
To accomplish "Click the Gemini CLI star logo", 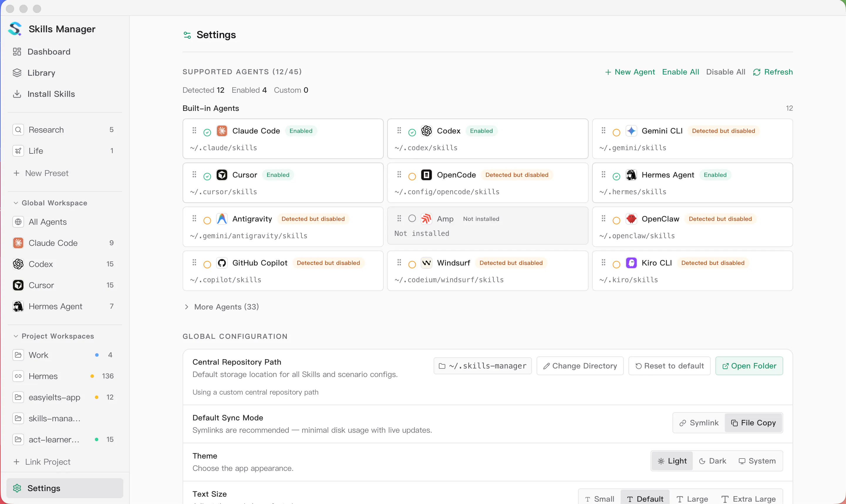I will [x=631, y=131].
